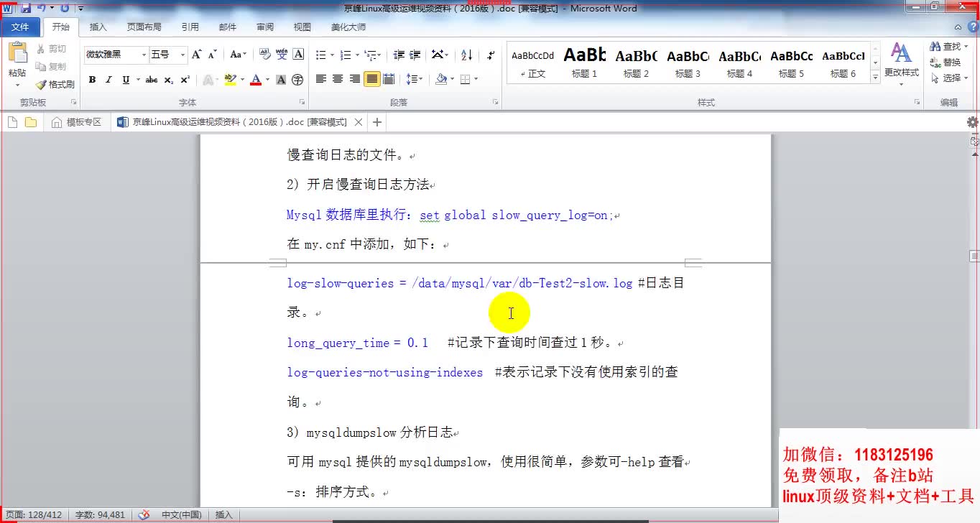Open the phonetic guide (wén) tool

(x=281, y=55)
